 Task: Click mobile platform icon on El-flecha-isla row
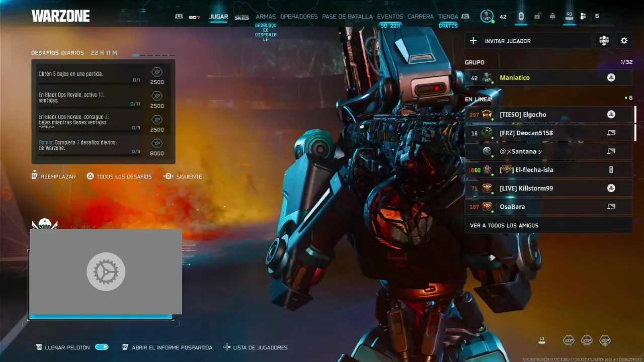611,169
